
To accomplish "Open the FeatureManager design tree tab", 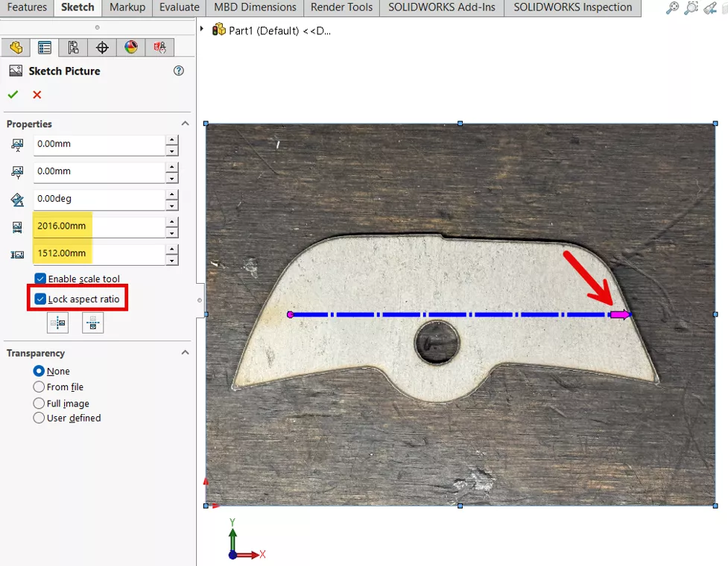I will (16, 48).
